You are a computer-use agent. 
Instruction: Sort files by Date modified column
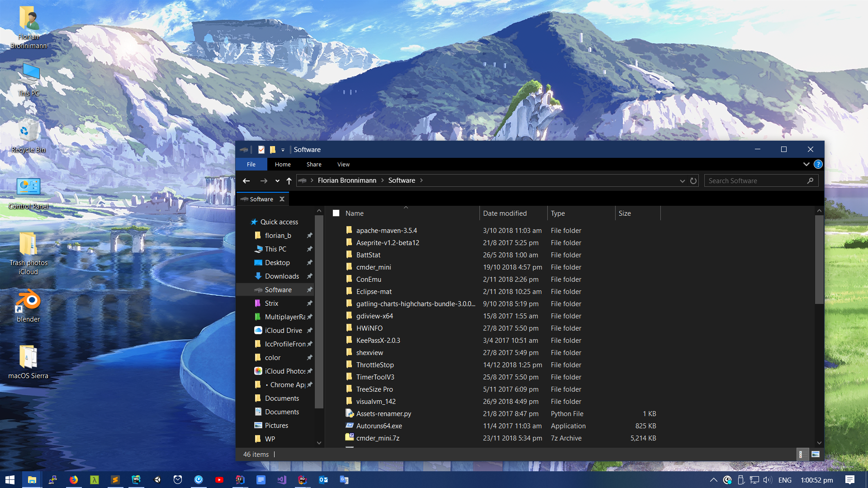pyautogui.click(x=504, y=213)
